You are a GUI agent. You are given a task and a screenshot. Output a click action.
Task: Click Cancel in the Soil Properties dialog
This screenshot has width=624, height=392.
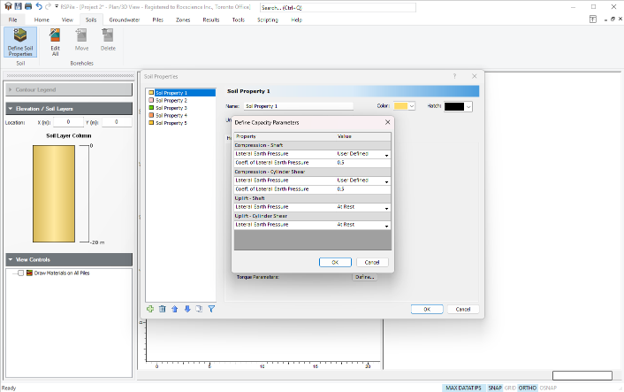tap(463, 309)
